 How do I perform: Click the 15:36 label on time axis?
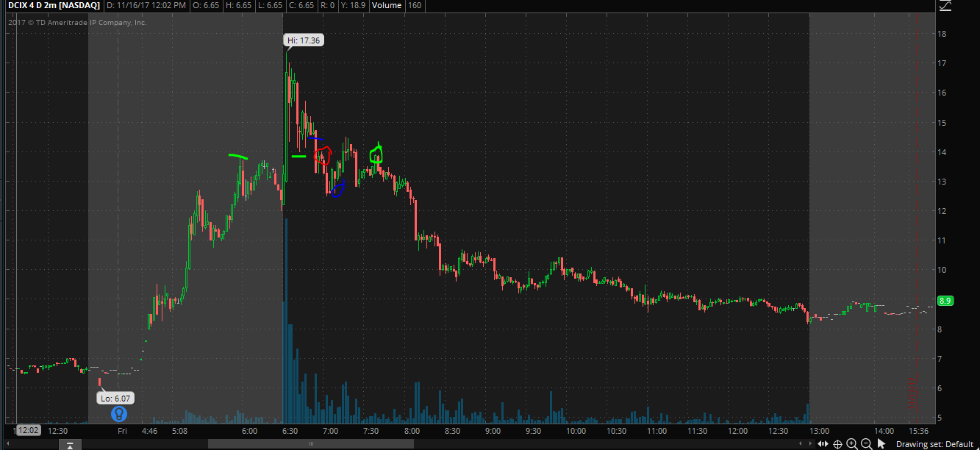coord(919,430)
